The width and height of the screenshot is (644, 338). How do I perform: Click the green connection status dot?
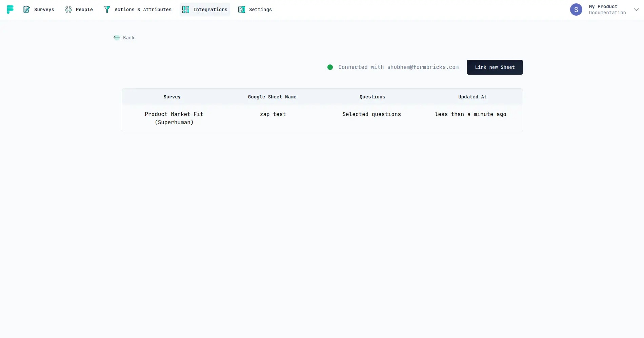(330, 67)
